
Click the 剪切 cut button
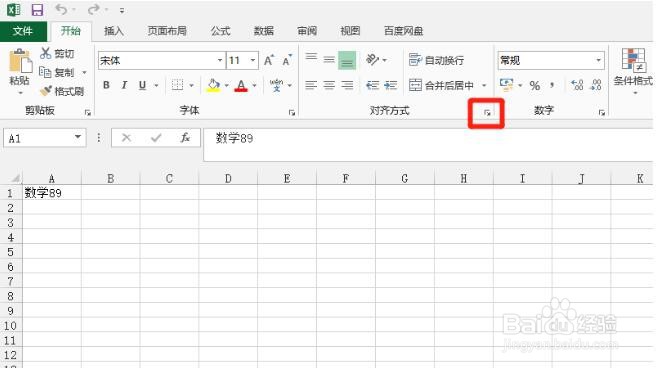click(57, 53)
